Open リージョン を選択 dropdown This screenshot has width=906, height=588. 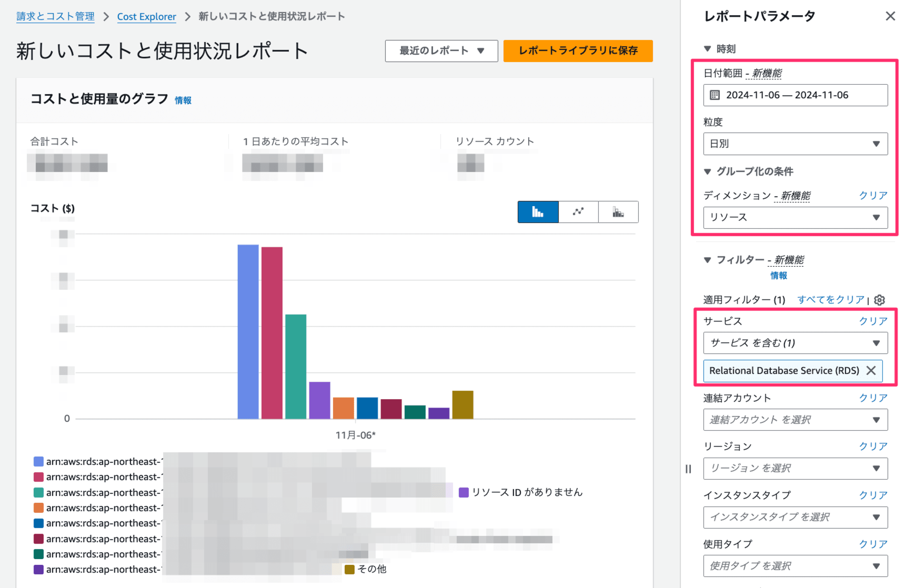coord(795,468)
